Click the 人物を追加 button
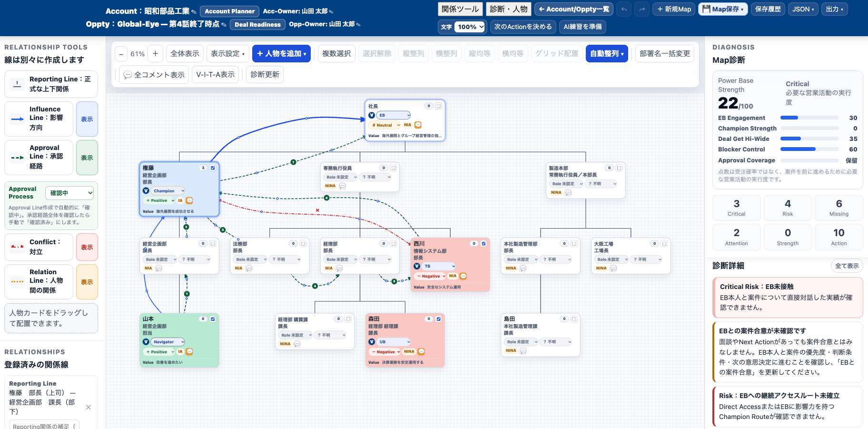The width and height of the screenshot is (868, 429). point(281,54)
